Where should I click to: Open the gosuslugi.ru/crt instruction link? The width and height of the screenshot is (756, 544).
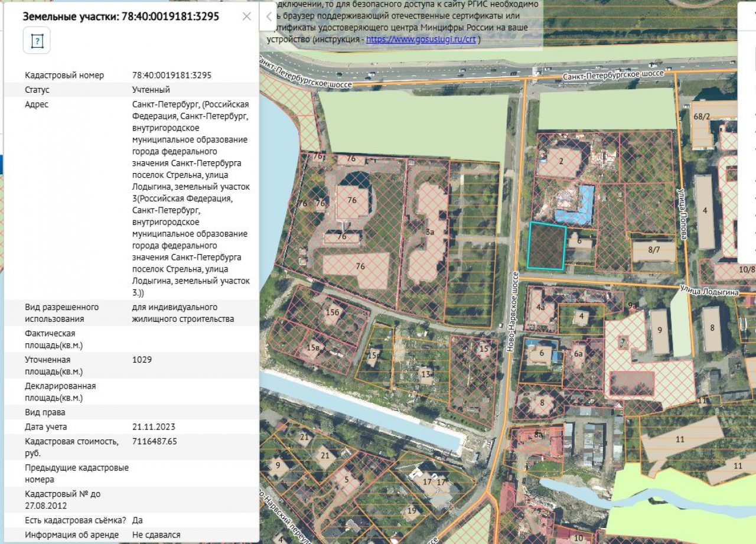[x=421, y=40]
